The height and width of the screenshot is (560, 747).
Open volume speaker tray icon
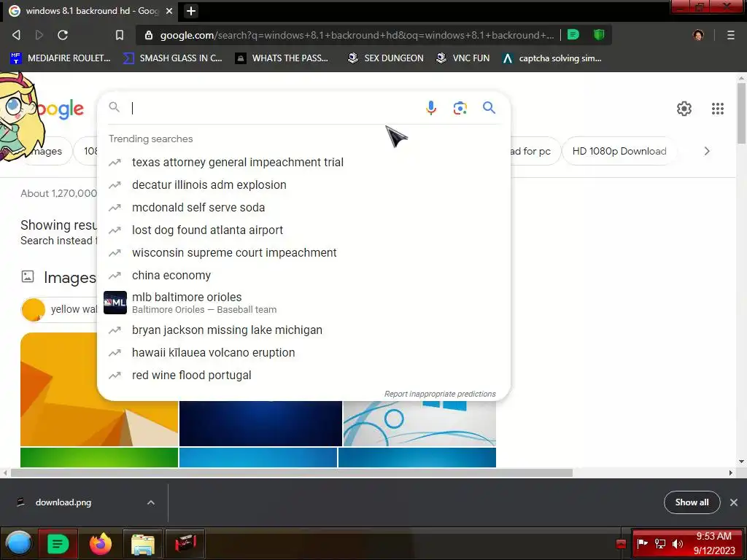tap(677, 543)
